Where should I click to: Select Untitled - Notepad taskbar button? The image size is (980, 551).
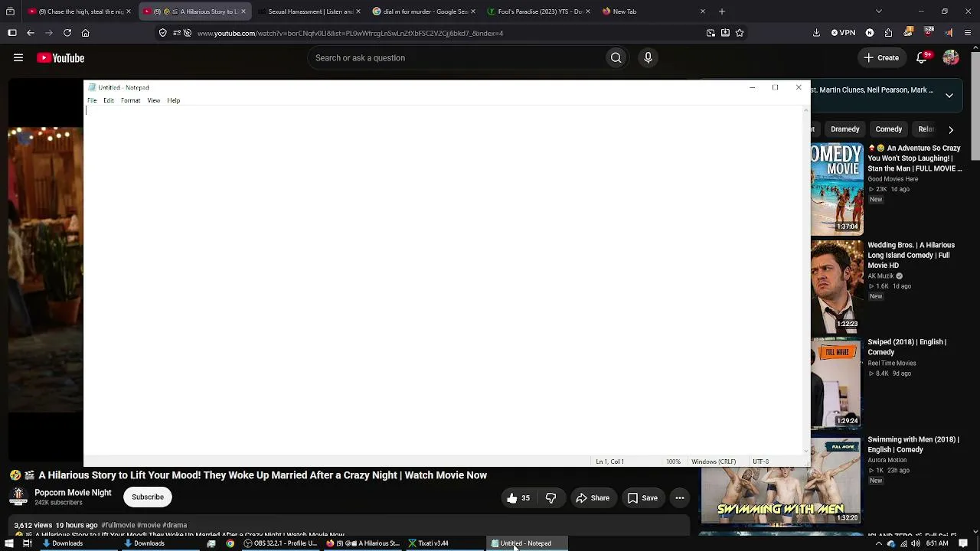[526, 543]
